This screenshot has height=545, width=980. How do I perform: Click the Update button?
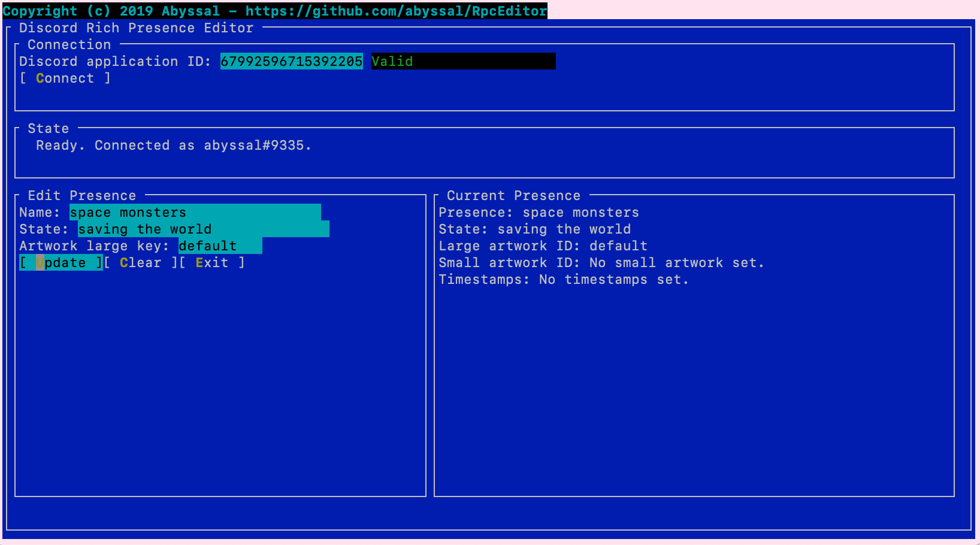coord(61,263)
